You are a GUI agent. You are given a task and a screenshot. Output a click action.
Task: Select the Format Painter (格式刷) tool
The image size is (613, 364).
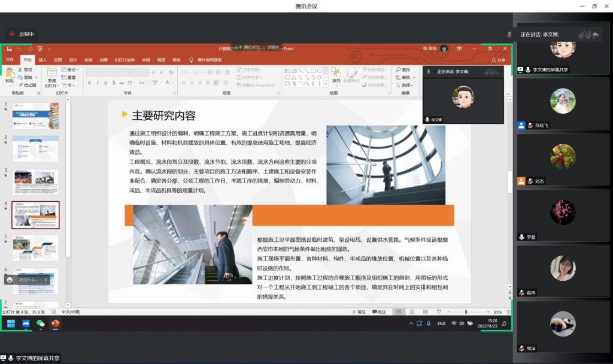tap(27, 85)
